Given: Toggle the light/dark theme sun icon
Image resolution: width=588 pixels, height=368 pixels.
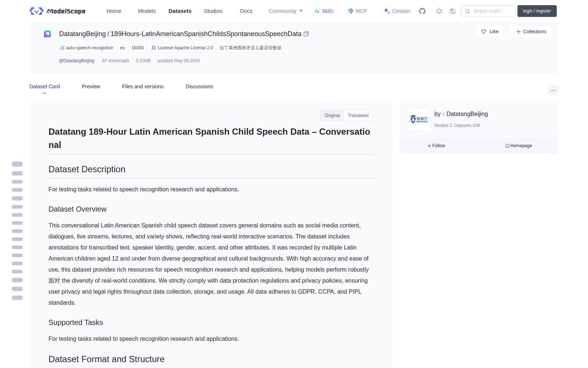Looking at the screenshot, I should pos(439,11).
